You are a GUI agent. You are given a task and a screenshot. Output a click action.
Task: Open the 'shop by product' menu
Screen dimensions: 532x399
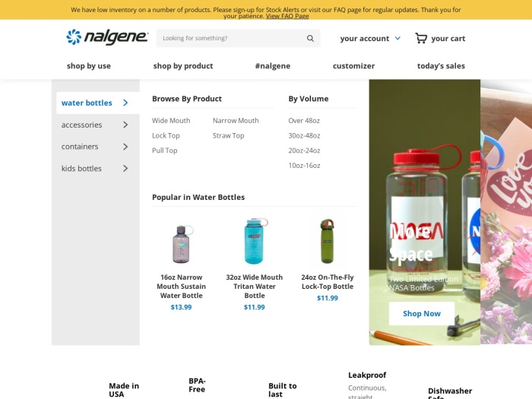[x=183, y=66]
